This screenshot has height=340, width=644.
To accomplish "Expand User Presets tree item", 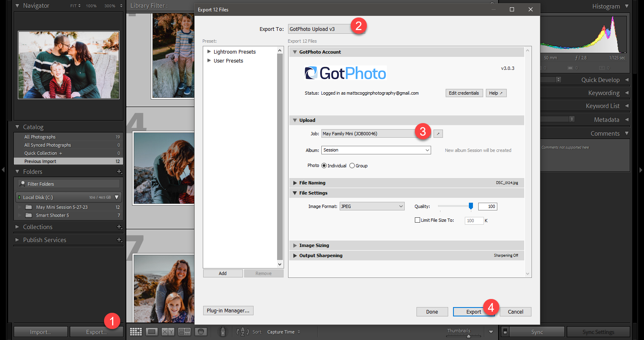I will (x=209, y=61).
